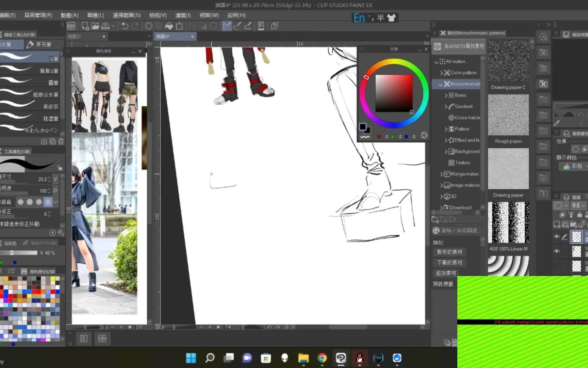
Task: Expand the Gradient material folder
Action: (446, 106)
